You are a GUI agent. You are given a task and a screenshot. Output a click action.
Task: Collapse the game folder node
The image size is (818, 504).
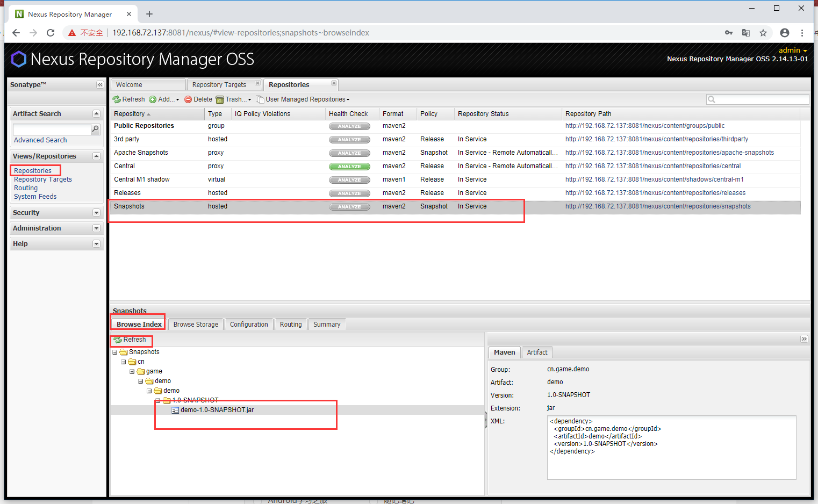[132, 372]
